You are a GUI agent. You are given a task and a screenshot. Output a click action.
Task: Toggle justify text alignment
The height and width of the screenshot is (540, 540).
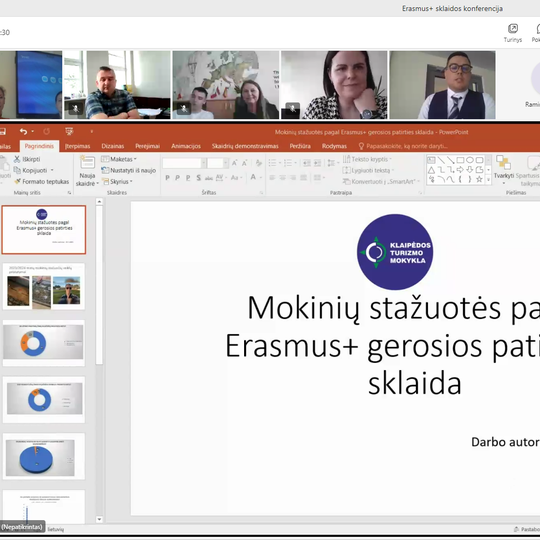303,177
